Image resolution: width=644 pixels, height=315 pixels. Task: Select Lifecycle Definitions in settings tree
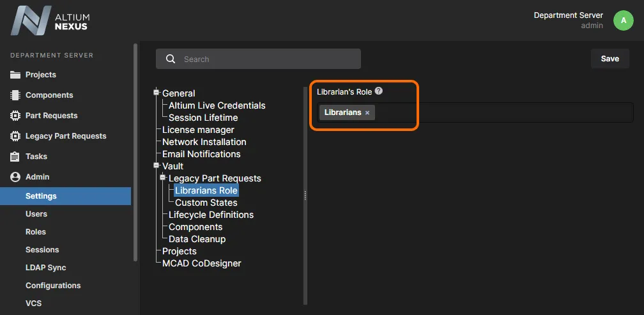pos(211,215)
